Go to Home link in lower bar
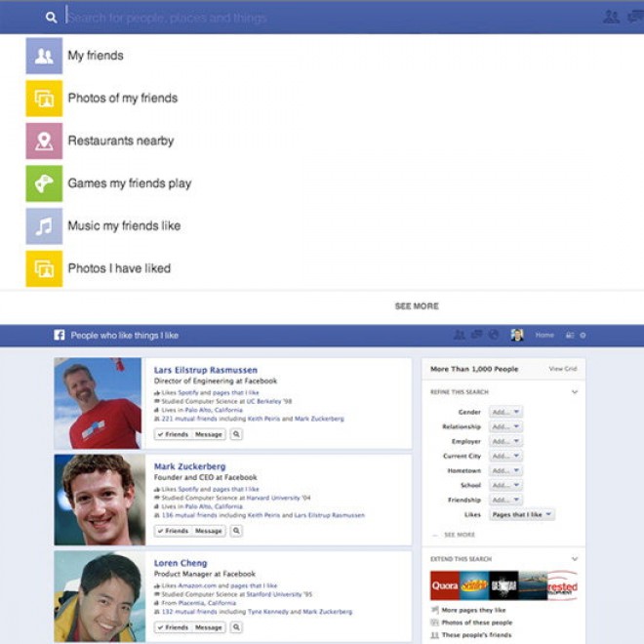This screenshot has height=644, width=644. 544,335
